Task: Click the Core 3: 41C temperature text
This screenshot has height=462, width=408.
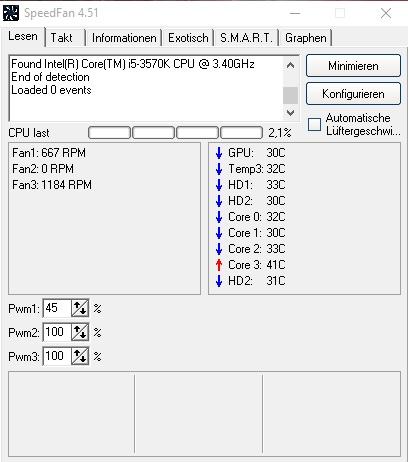Action: (257, 265)
